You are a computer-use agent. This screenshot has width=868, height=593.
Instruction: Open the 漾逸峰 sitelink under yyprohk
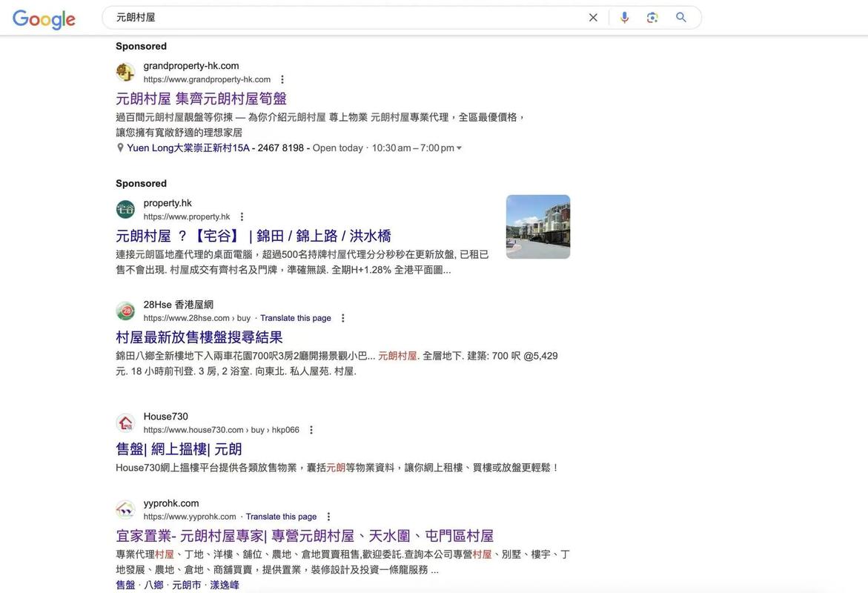pos(225,585)
